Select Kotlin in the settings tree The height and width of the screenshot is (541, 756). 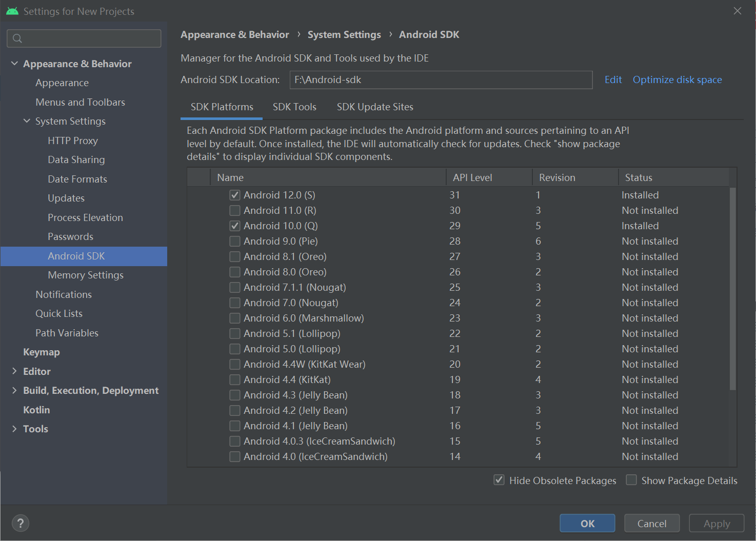(36, 410)
